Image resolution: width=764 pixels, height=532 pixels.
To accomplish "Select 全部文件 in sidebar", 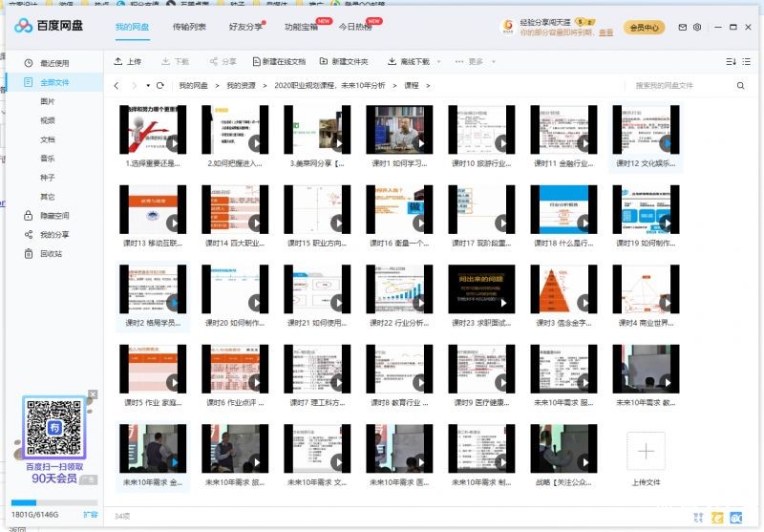I will pos(54,82).
